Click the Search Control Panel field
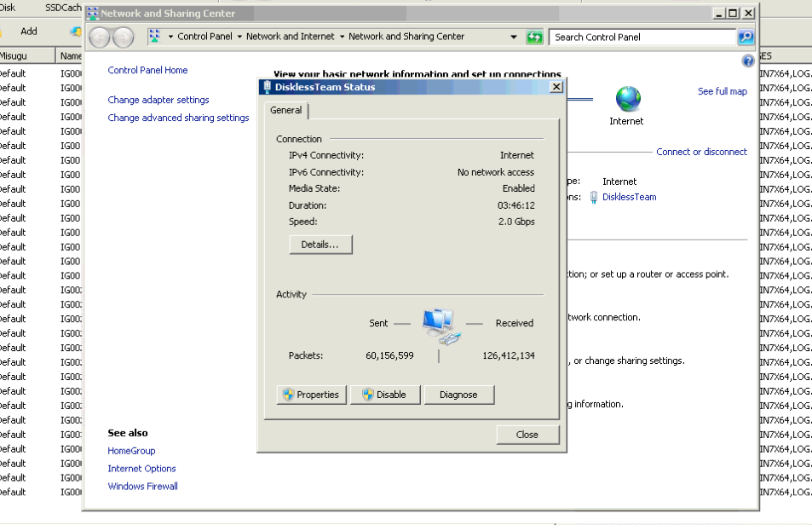The height and width of the screenshot is (525, 812). pyautogui.click(x=643, y=37)
